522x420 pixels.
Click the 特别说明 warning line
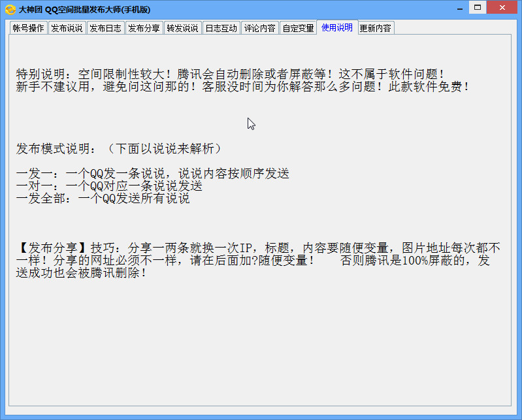230,74
